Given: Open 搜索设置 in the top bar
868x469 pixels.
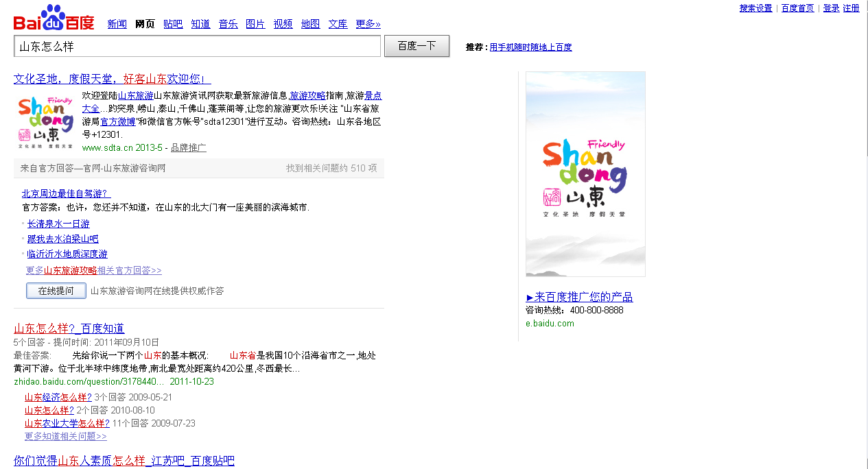Looking at the screenshot, I should (x=755, y=8).
